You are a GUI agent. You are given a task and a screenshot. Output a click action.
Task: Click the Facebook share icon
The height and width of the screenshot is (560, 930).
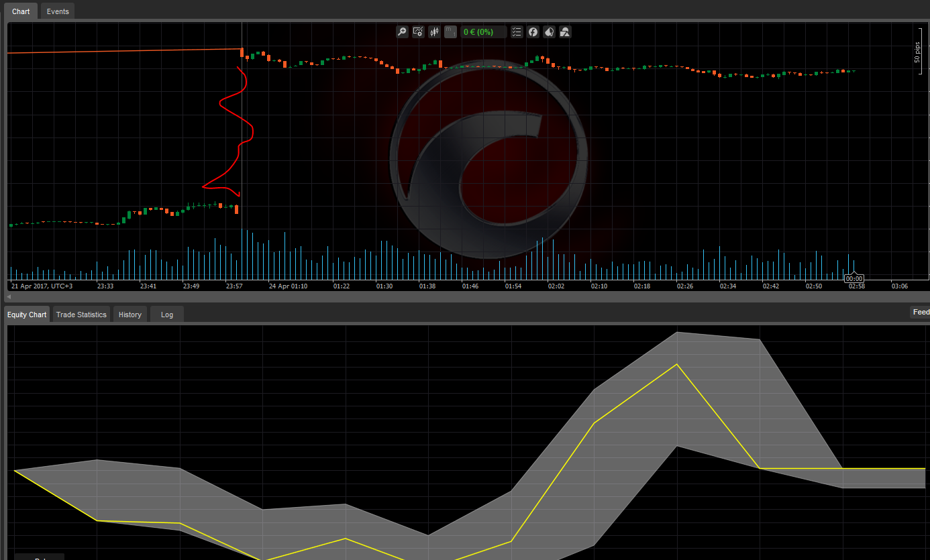tap(533, 32)
